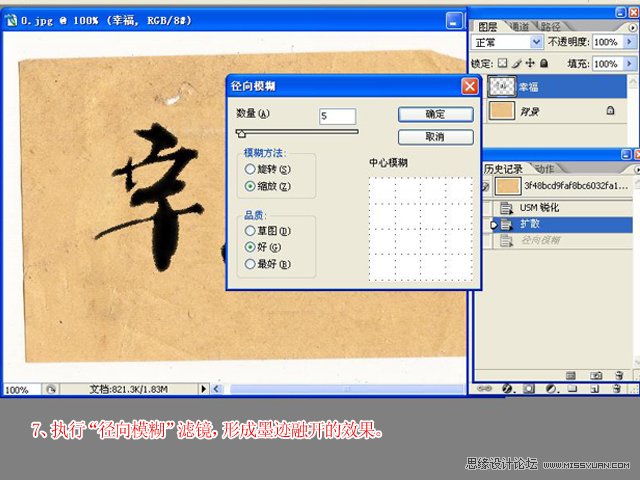
Task: Lock transparent pixels checkerboard icon
Action: (x=503, y=63)
